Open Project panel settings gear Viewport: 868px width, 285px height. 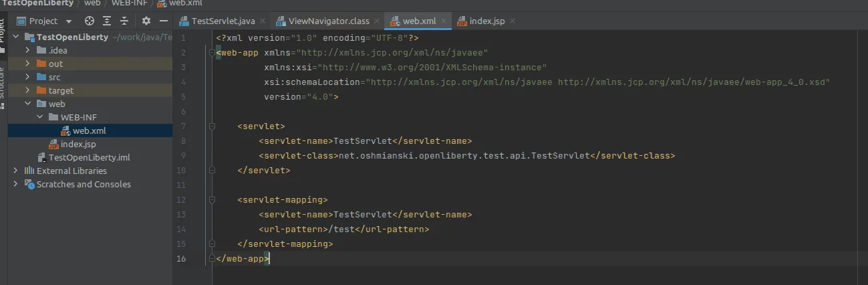[146, 21]
